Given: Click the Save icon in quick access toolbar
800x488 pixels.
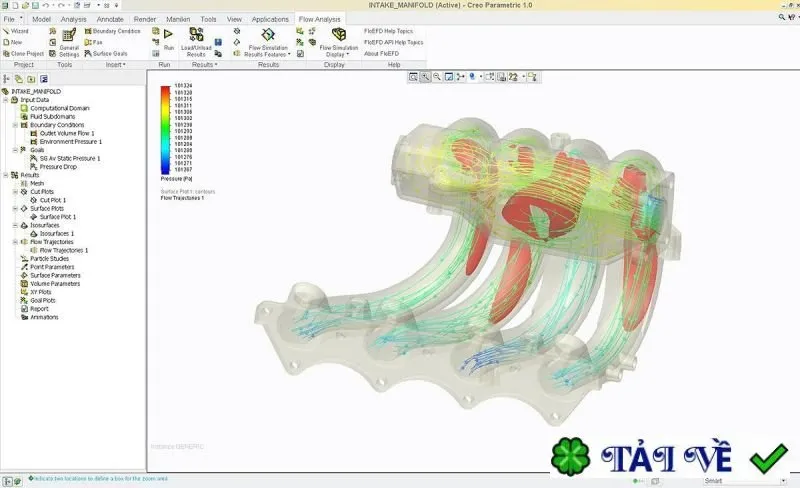Looking at the screenshot, I should pos(35,5).
